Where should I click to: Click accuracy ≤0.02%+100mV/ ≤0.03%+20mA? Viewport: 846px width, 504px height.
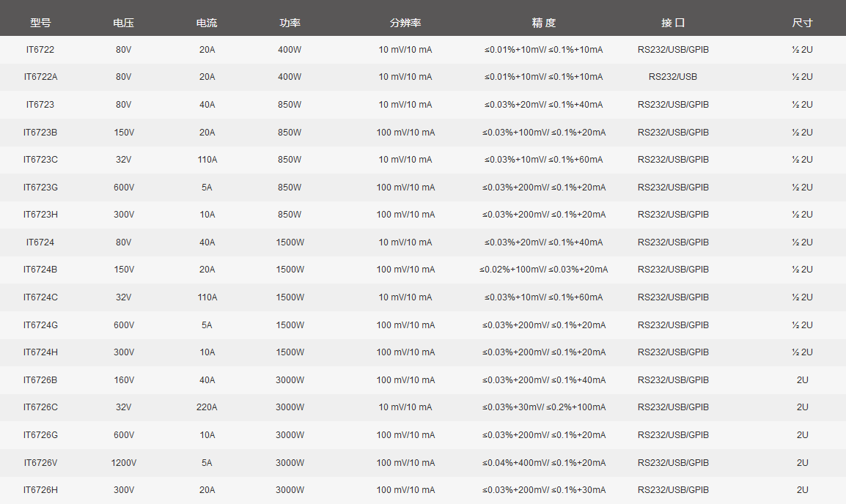click(x=544, y=270)
